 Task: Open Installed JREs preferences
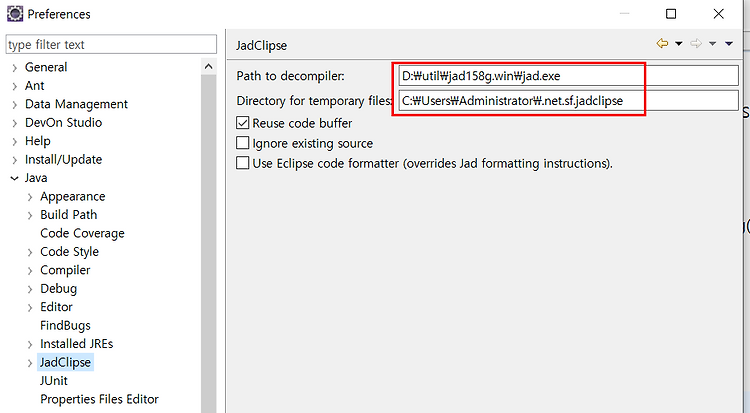pos(77,344)
